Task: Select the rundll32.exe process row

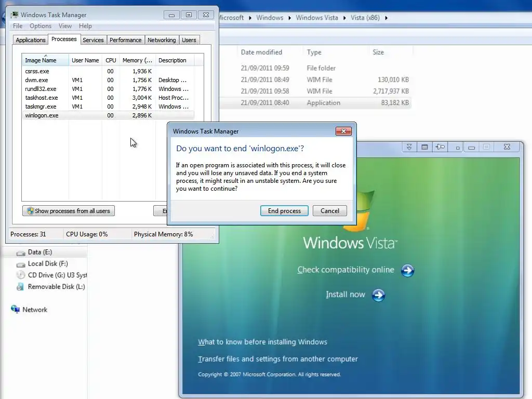Action: pos(108,89)
